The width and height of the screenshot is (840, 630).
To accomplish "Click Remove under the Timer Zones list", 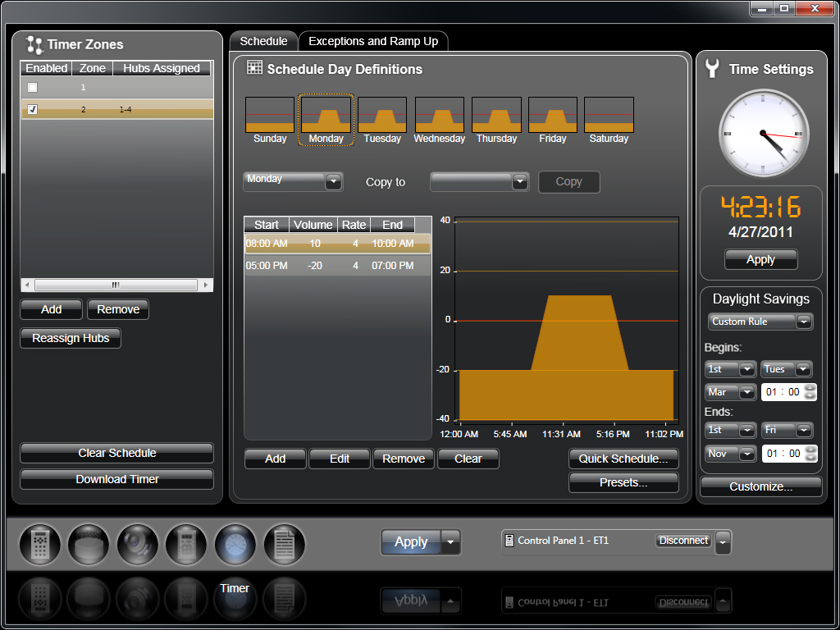I will point(118,309).
